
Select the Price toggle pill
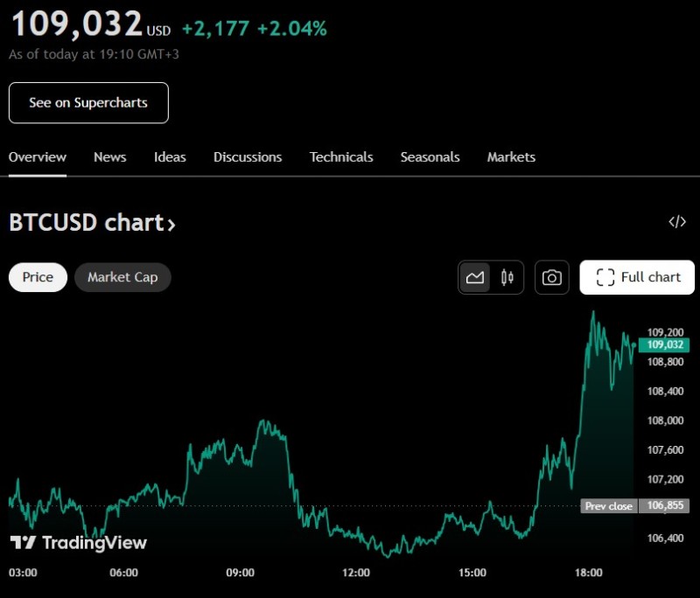tap(38, 277)
